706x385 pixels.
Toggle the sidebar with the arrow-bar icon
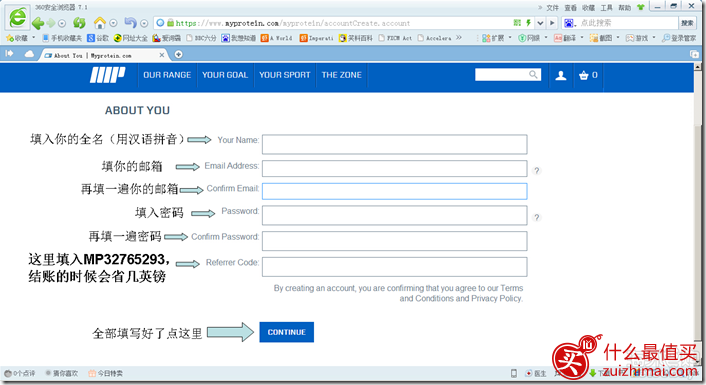pyautogui.click(x=9, y=54)
